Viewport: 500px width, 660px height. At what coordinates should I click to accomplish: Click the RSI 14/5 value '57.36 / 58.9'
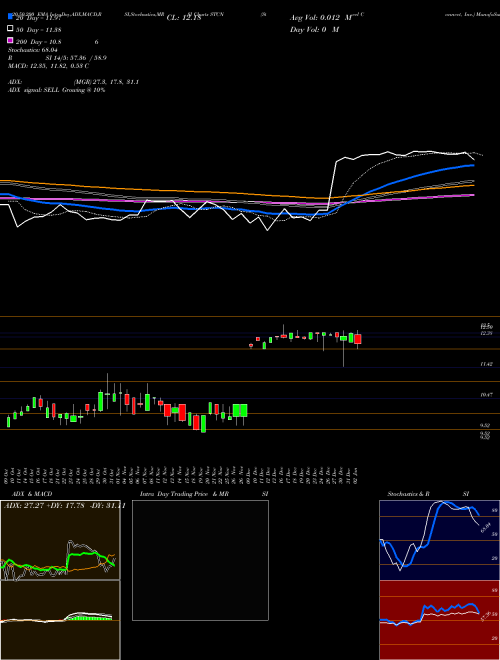pos(89,58)
